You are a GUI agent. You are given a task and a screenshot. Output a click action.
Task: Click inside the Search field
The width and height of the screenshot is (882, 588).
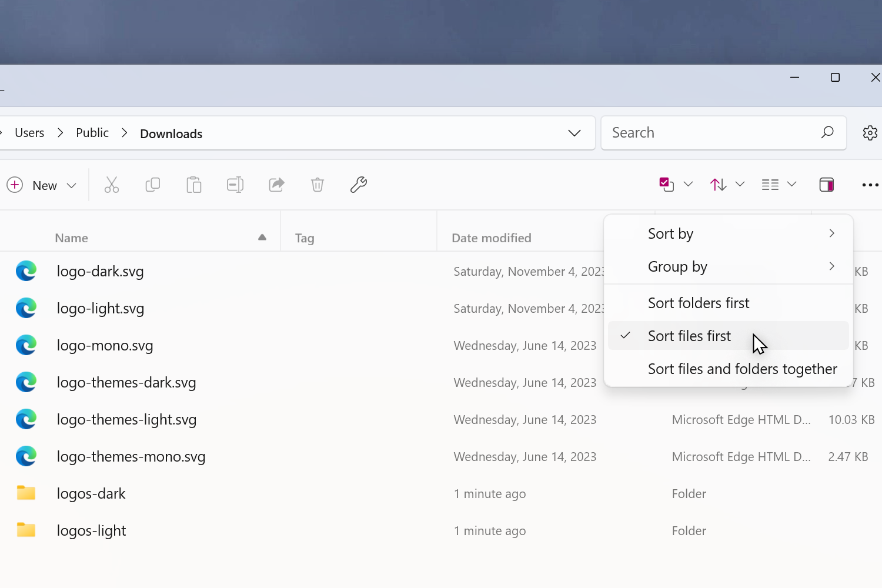pyautogui.click(x=706, y=132)
